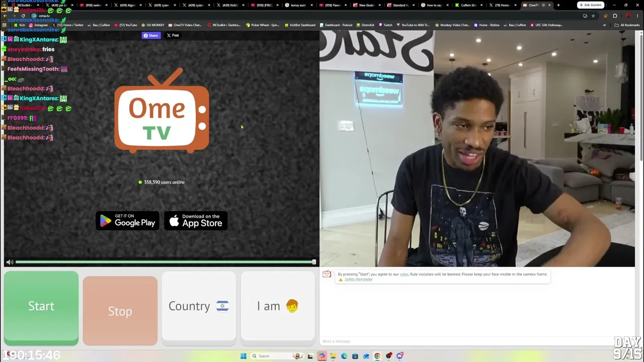Open the Safety Reminder link

tap(358, 280)
